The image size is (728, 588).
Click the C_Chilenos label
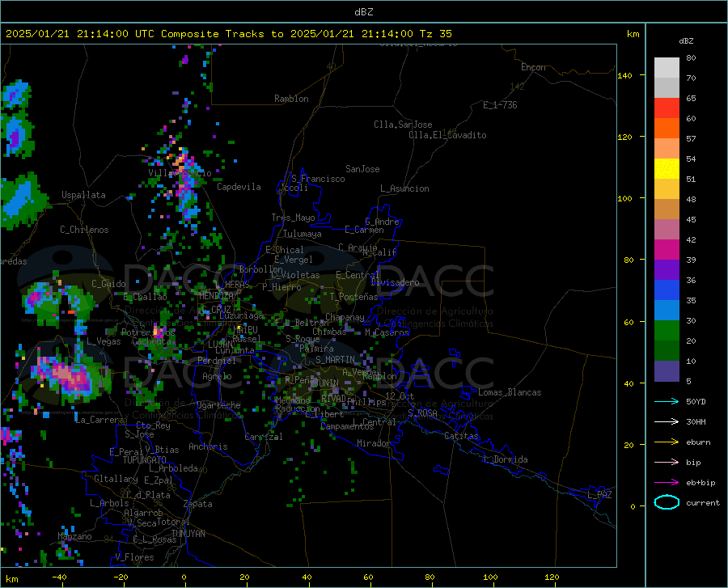pyautogui.click(x=84, y=230)
